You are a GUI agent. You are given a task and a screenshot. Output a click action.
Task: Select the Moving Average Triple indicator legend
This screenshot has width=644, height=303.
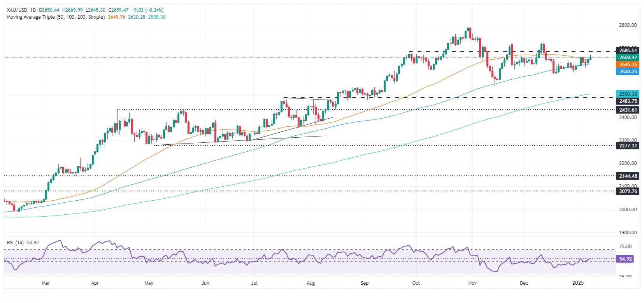pyautogui.click(x=56, y=17)
